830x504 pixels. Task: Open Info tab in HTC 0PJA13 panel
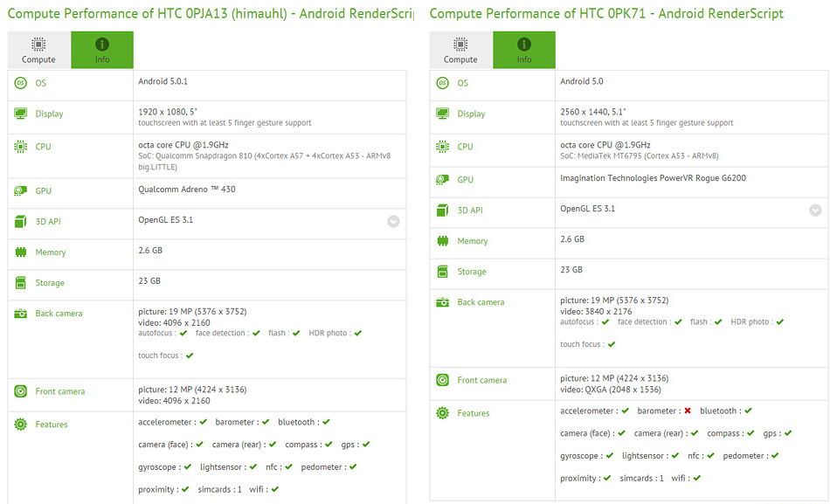(x=102, y=50)
